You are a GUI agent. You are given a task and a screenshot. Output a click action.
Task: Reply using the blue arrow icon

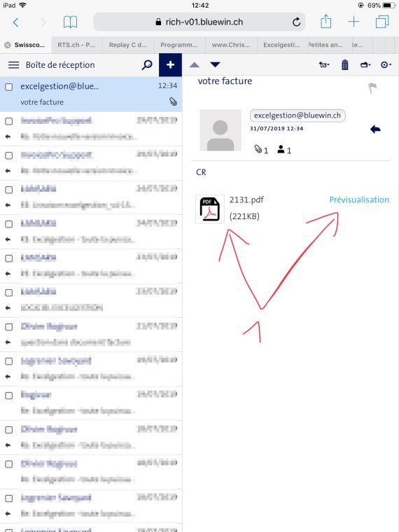375,129
